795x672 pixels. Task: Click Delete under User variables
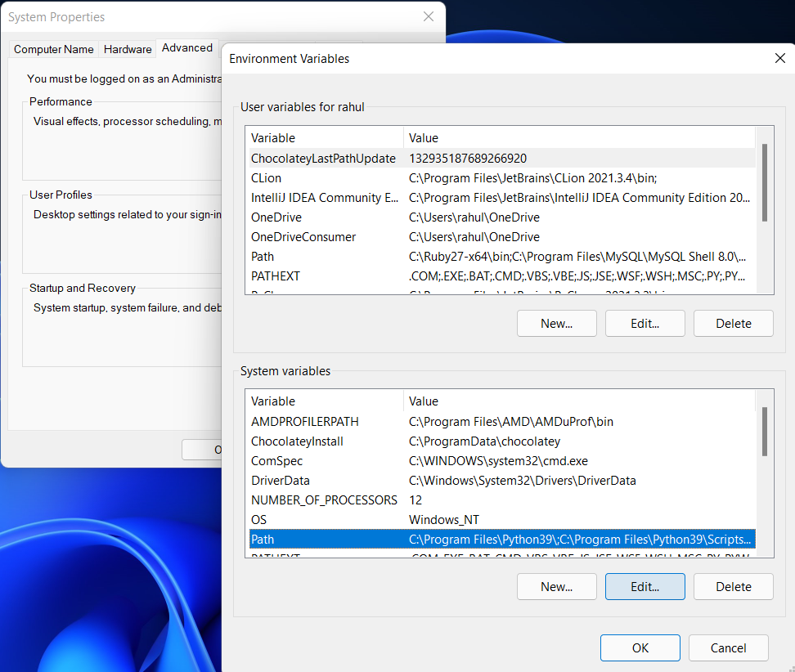(x=734, y=323)
